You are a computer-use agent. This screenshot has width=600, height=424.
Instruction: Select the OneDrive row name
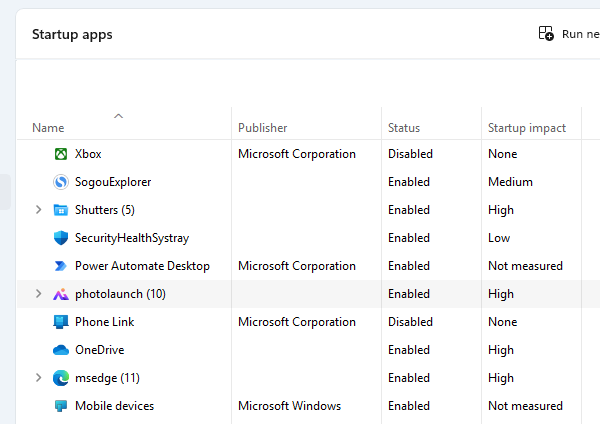(x=99, y=350)
